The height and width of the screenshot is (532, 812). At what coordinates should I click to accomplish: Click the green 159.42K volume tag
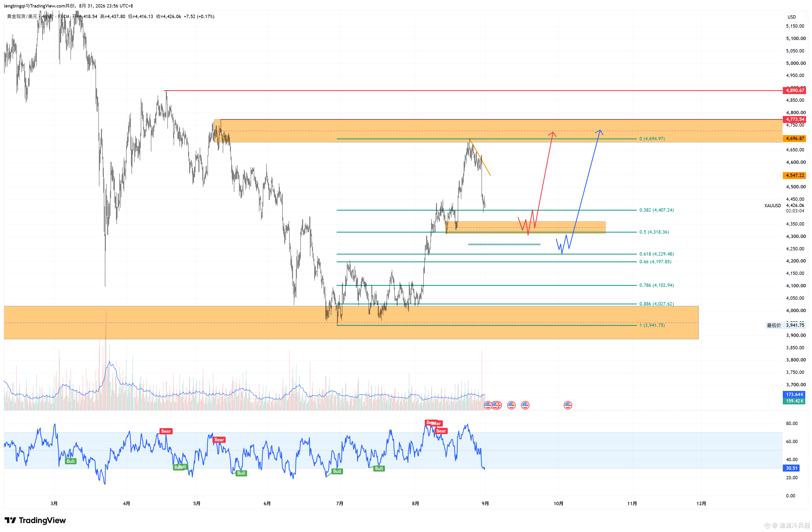pos(794,401)
